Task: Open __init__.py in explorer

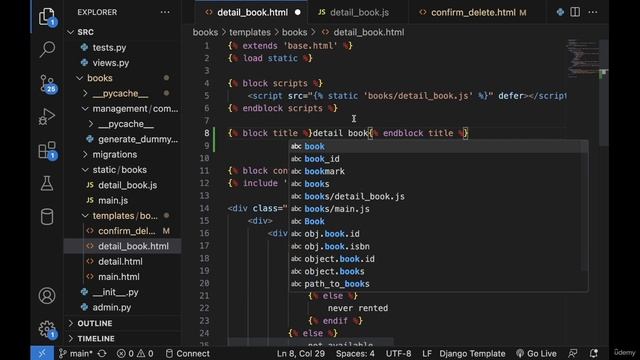Action: pyautogui.click(x=115, y=292)
